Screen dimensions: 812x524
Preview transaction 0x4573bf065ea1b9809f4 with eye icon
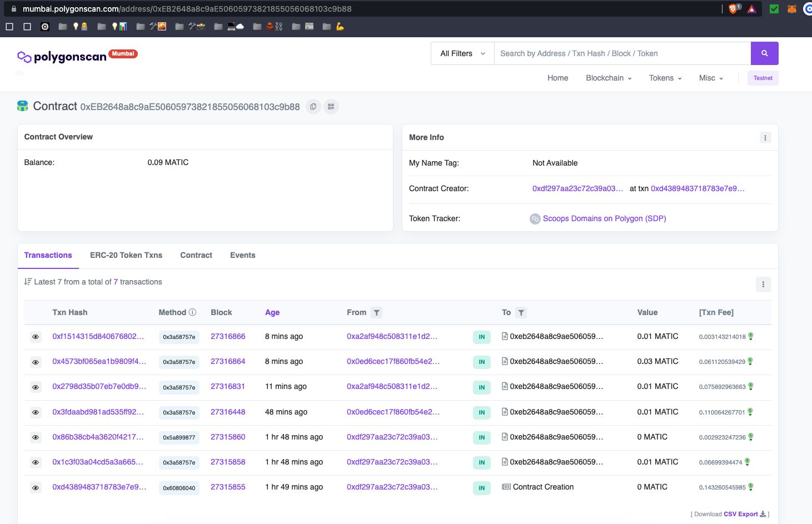tap(36, 362)
